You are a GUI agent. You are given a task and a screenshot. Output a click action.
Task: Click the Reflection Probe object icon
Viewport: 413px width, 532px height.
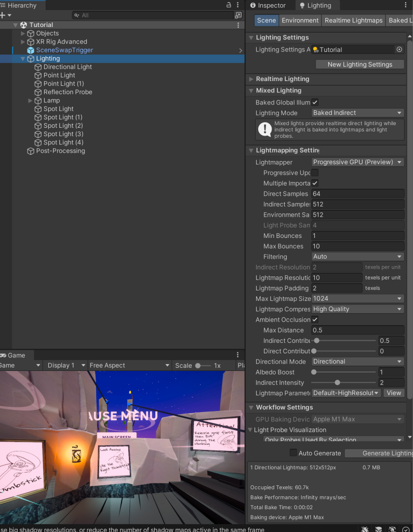(38, 92)
